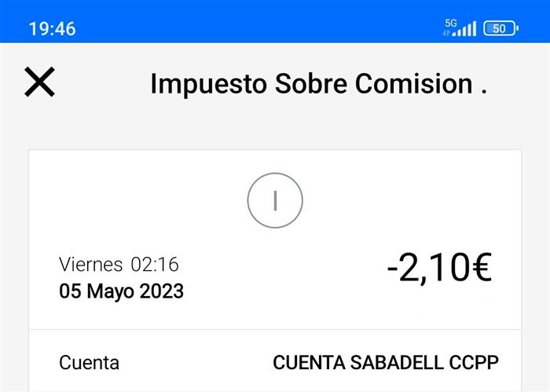Select the 05 Mayo 2023 date
Image resolution: width=550 pixels, height=392 pixels.
(121, 291)
